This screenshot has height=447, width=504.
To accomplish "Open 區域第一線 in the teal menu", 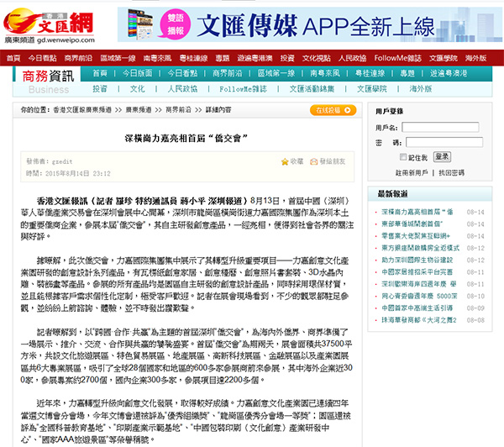I will 276,73.
